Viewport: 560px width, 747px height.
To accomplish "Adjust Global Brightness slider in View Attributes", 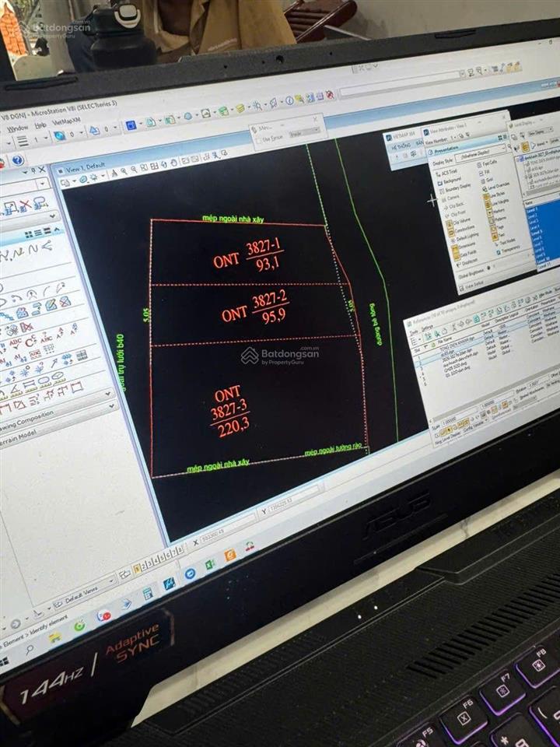I will click(x=488, y=268).
